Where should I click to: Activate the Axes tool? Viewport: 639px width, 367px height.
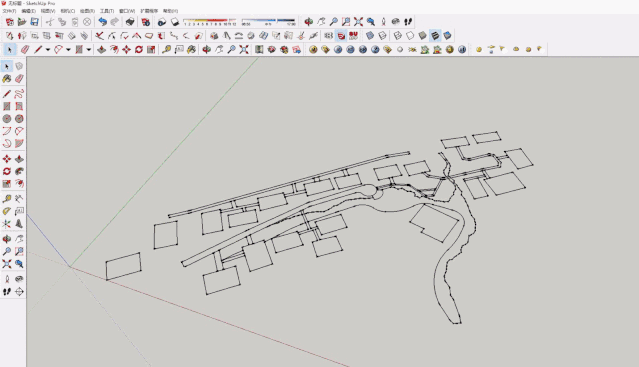point(7,224)
